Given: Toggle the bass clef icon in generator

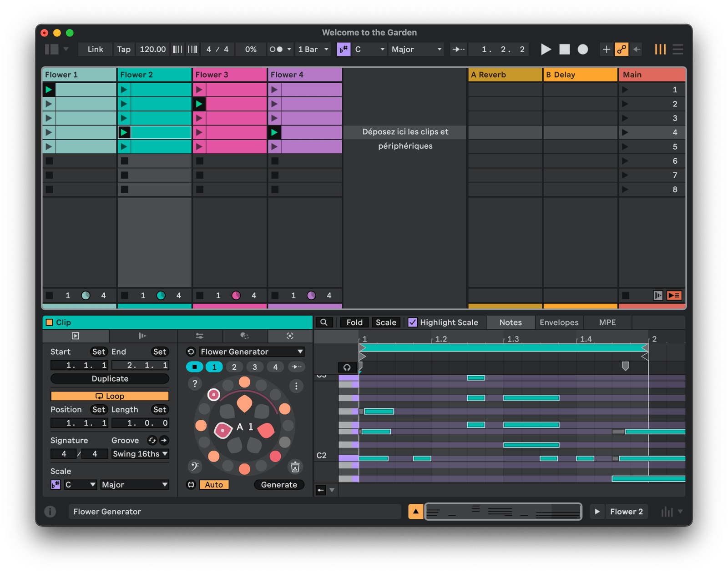Looking at the screenshot, I should [195, 466].
